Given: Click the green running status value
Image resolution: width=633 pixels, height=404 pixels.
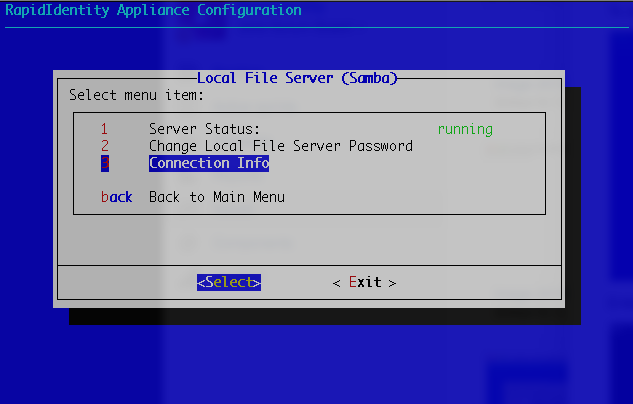Looking at the screenshot, I should (x=465, y=129).
